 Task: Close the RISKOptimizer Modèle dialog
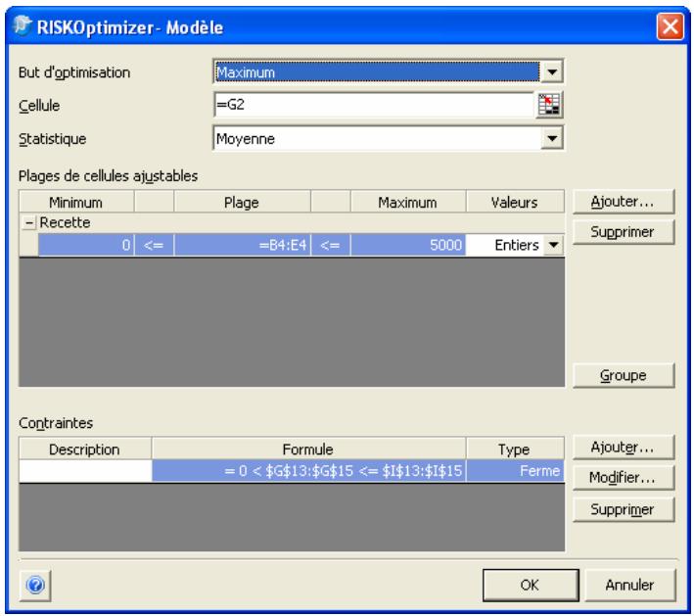tap(670, 26)
